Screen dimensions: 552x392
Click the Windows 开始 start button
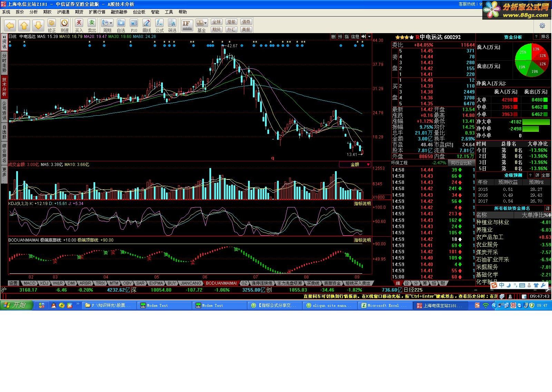(x=17, y=305)
